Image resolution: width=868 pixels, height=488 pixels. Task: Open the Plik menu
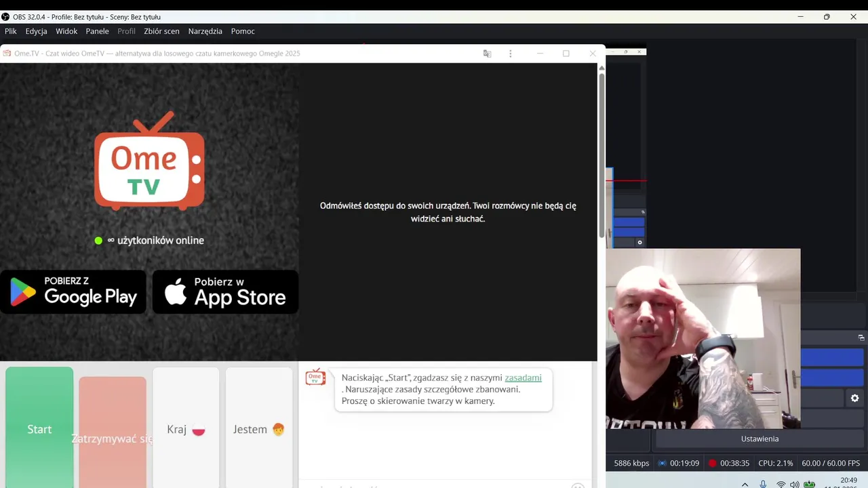pos(11,31)
